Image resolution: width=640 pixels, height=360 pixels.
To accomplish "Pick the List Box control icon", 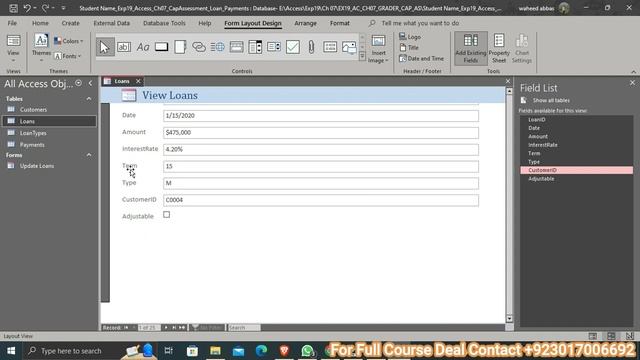I will point(274,47).
